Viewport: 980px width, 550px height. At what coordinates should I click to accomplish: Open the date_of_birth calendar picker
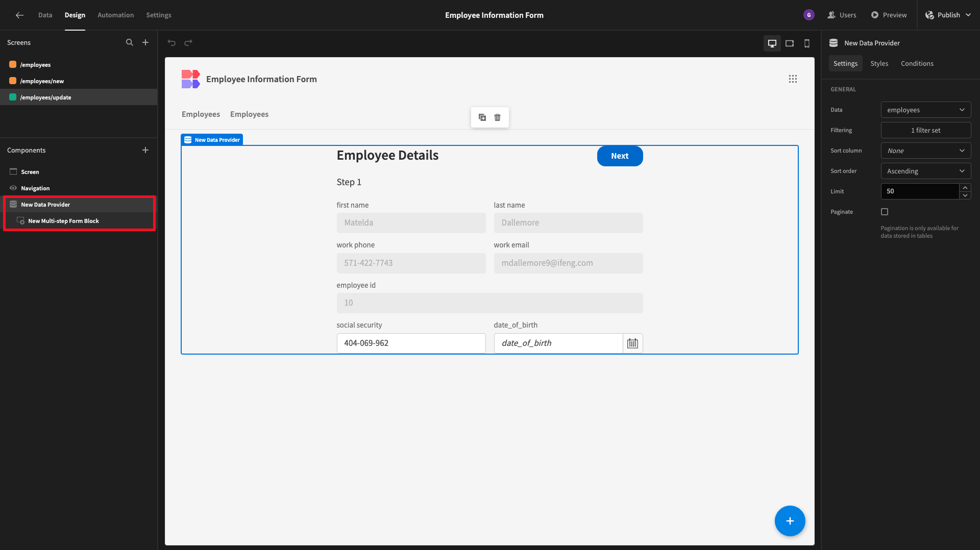click(632, 343)
